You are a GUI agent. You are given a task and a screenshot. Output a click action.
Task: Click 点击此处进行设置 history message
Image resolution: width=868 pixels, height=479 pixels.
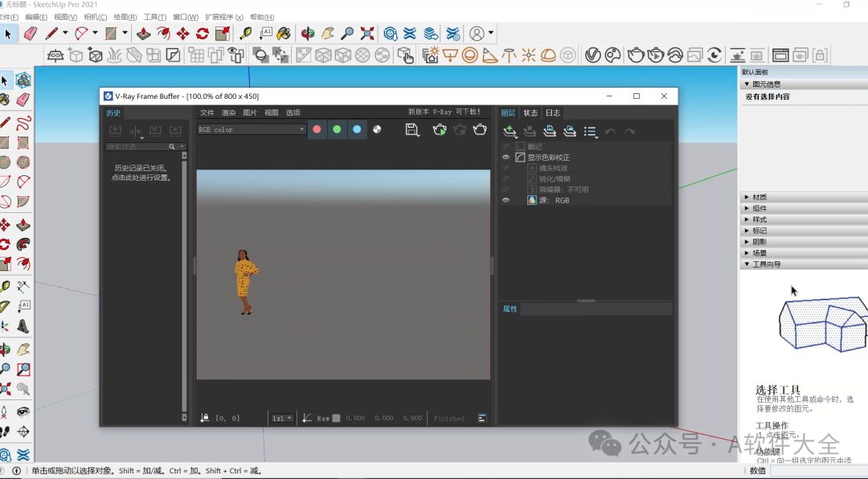tap(141, 178)
